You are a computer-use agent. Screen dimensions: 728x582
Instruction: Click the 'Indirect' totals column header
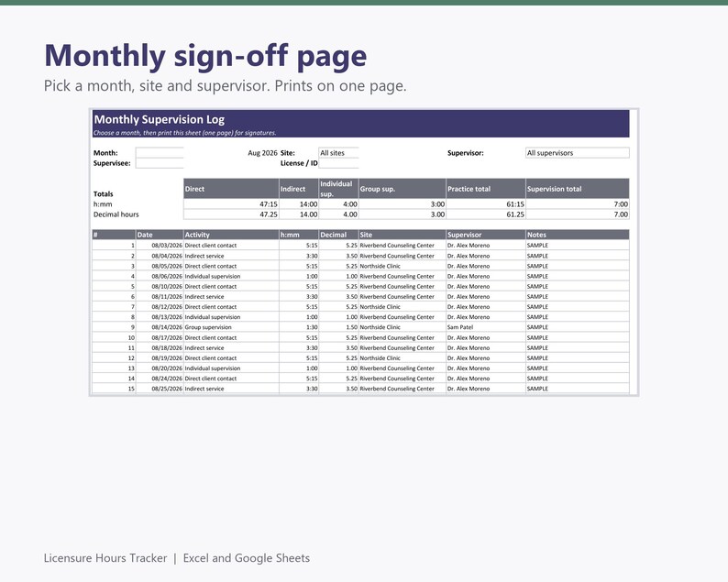pos(299,189)
